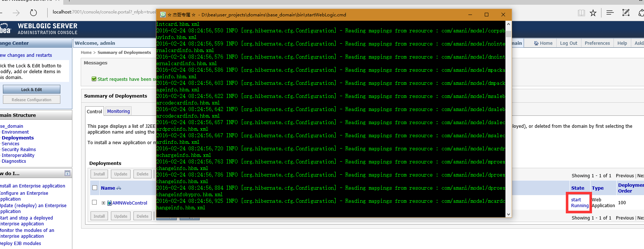The image size is (644, 249).
Task: Click the start Running state text
Action: coord(580,203)
